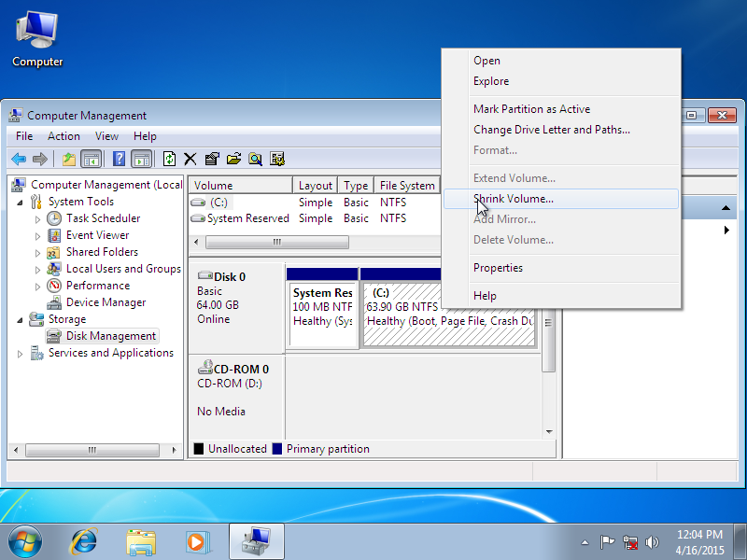Launch Internet Explorer from the taskbar
The width and height of the screenshot is (747, 560).
click(84, 542)
